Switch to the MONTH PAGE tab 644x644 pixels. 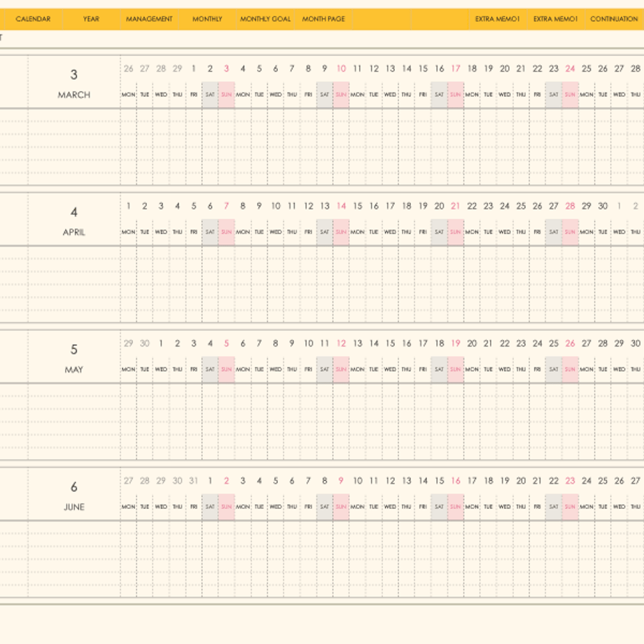pyautogui.click(x=323, y=19)
